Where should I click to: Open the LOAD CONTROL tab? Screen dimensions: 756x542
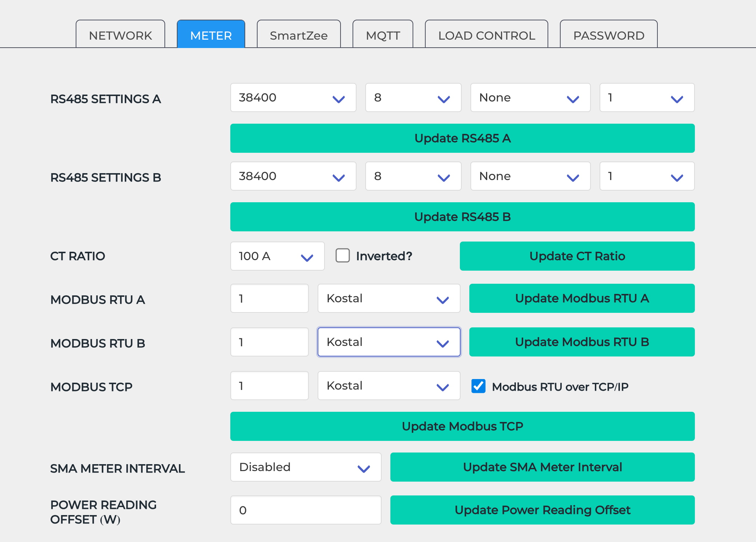point(486,35)
